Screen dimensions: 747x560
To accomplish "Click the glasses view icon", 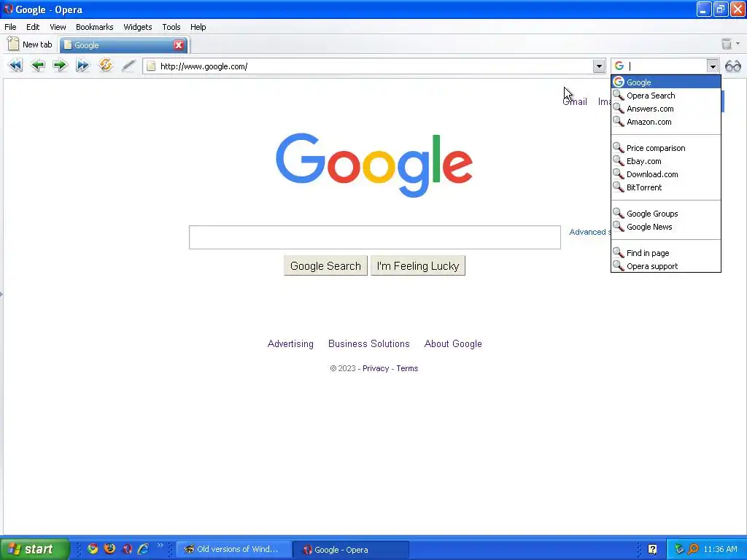I will tap(732, 66).
